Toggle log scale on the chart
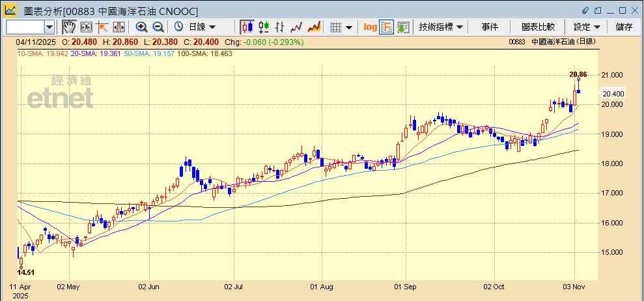The width and height of the screenshot is (644, 301). (370, 27)
